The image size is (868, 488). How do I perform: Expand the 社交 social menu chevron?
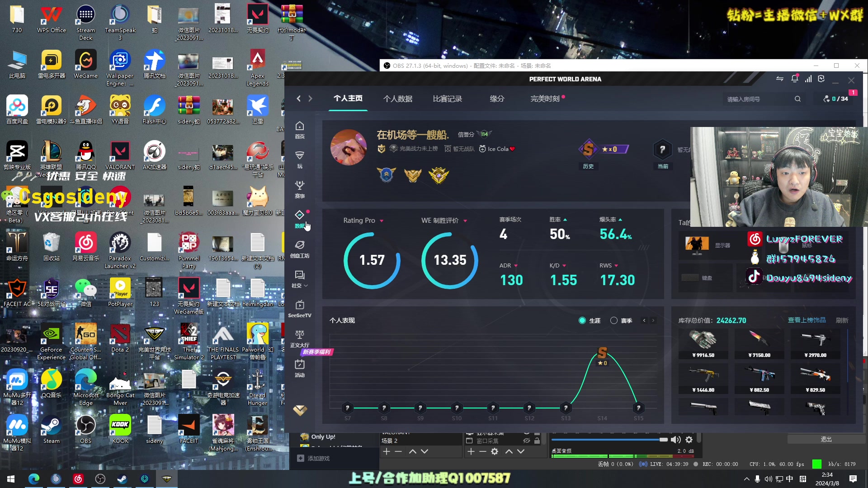306,286
